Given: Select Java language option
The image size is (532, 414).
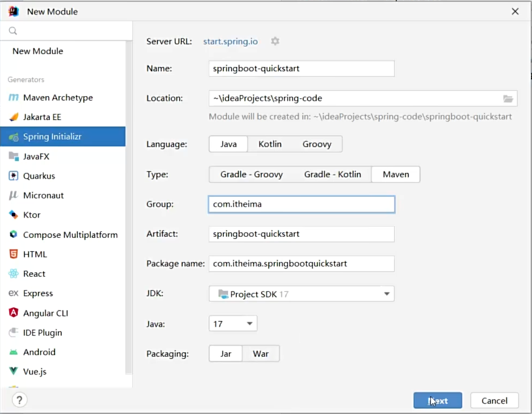Looking at the screenshot, I should pos(228,144).
